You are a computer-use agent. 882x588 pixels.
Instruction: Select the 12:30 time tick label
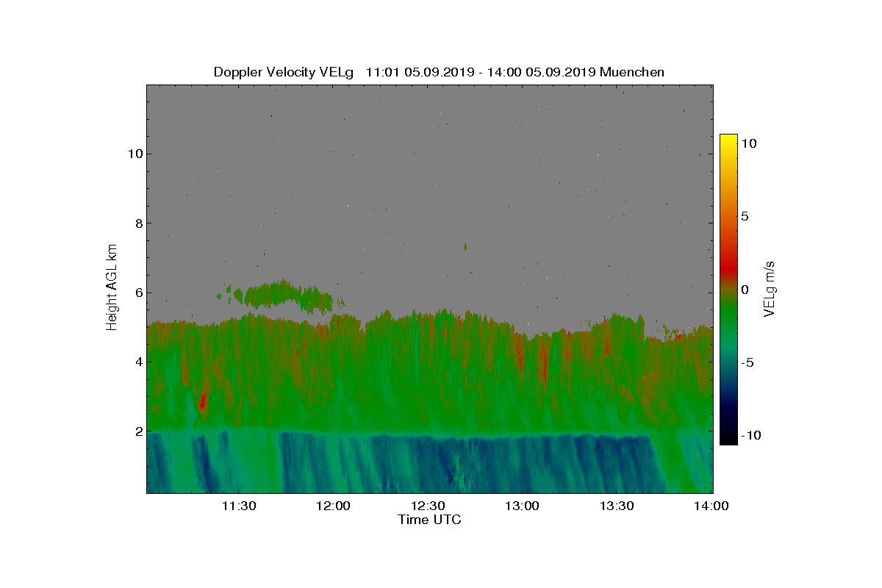(x=429, y=506)
